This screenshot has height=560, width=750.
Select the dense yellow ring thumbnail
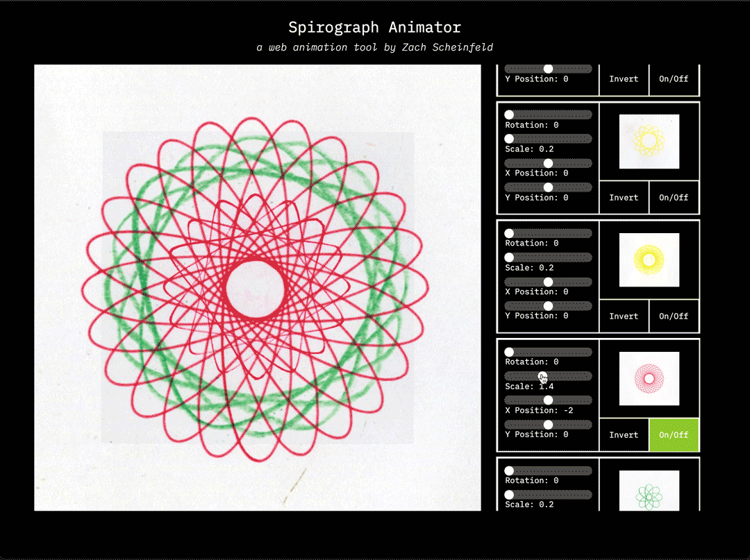[649, 260]
